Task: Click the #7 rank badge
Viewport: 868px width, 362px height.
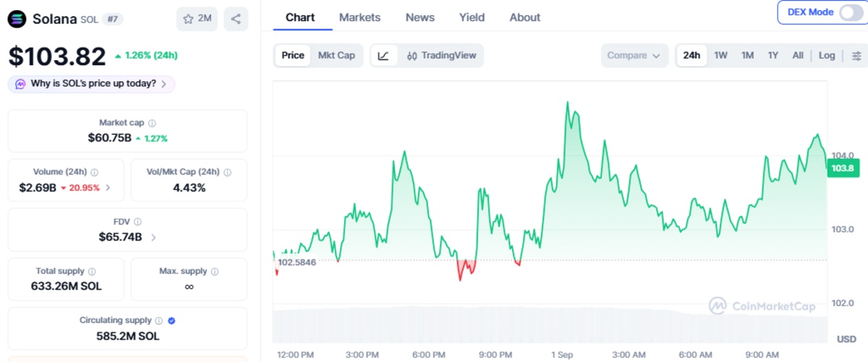Action: [112, 20]
